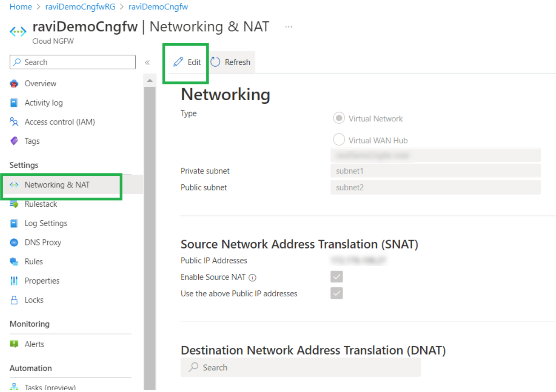Open the ellipsis more options menu
This screenshot has width=556, height=392.
(x=289, y=27)
